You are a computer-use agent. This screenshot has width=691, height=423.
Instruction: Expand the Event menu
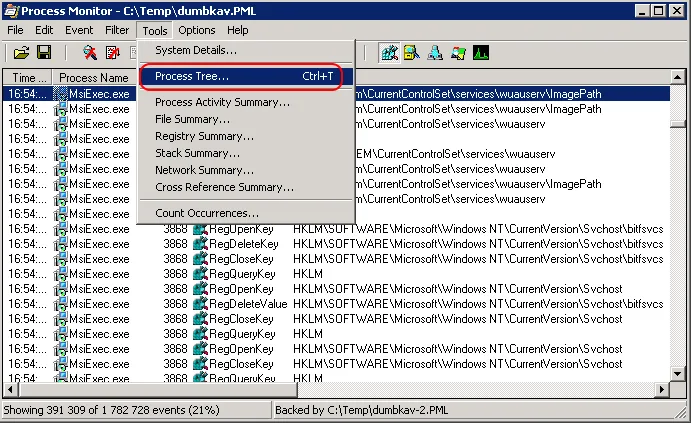[79, 30]
